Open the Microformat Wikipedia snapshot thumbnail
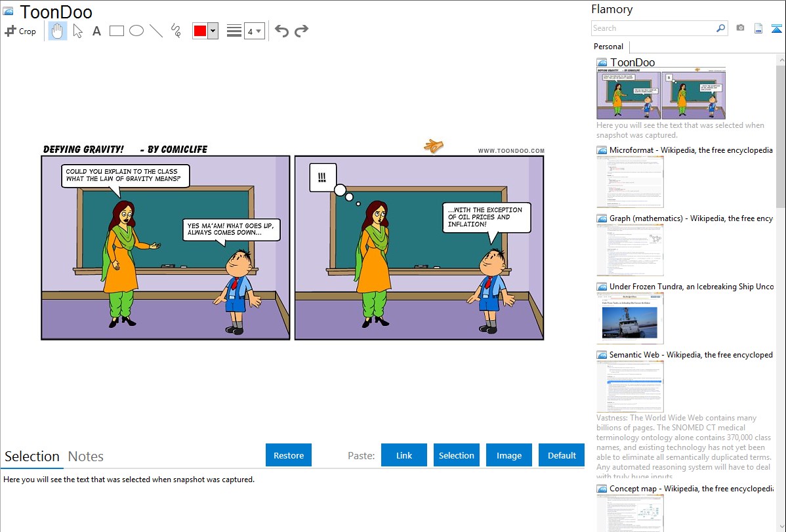Image resolution: width=786 pixels, height=532 pixels. (x=630, y=182)
